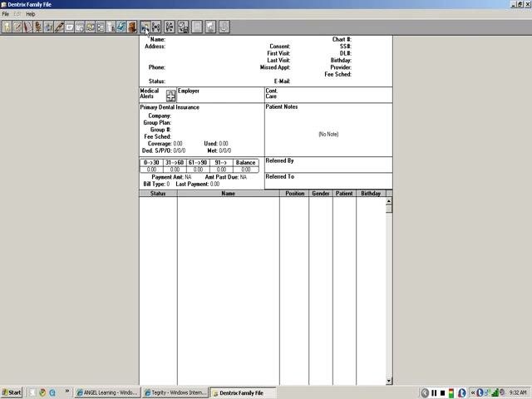Click the Dentrix Family File taskbar button
Screen dimensions: 532x399
(243, 392)
